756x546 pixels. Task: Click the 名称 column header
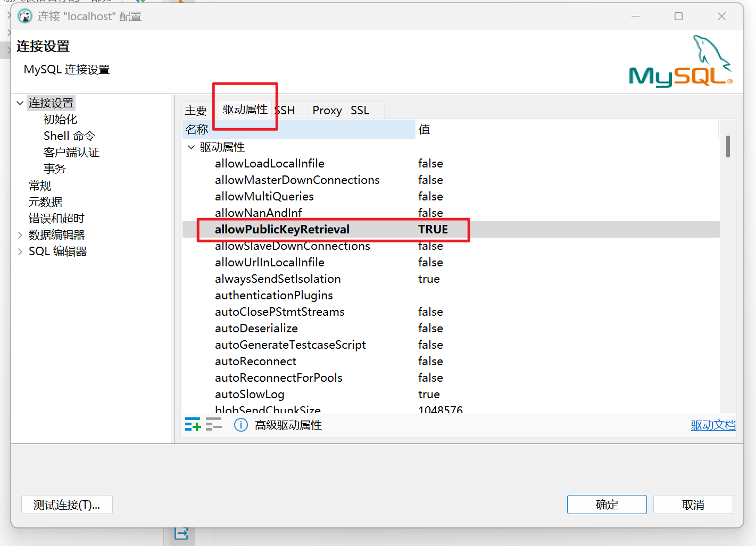298,129
